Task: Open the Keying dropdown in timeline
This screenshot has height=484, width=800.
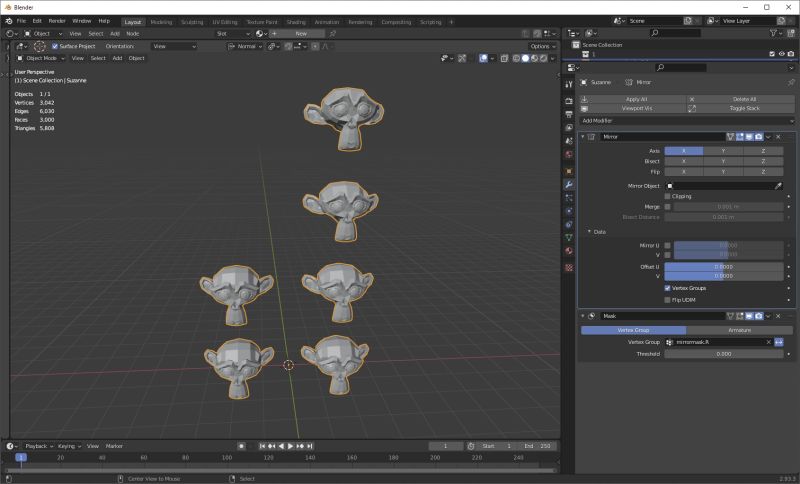Action: (x=69, y=446)
